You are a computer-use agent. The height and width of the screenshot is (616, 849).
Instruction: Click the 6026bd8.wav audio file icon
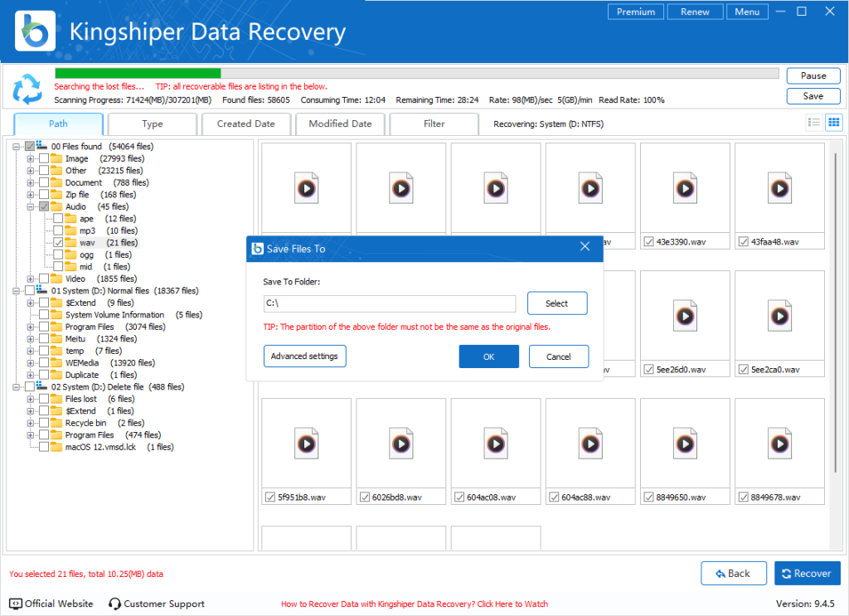[401, 444]
